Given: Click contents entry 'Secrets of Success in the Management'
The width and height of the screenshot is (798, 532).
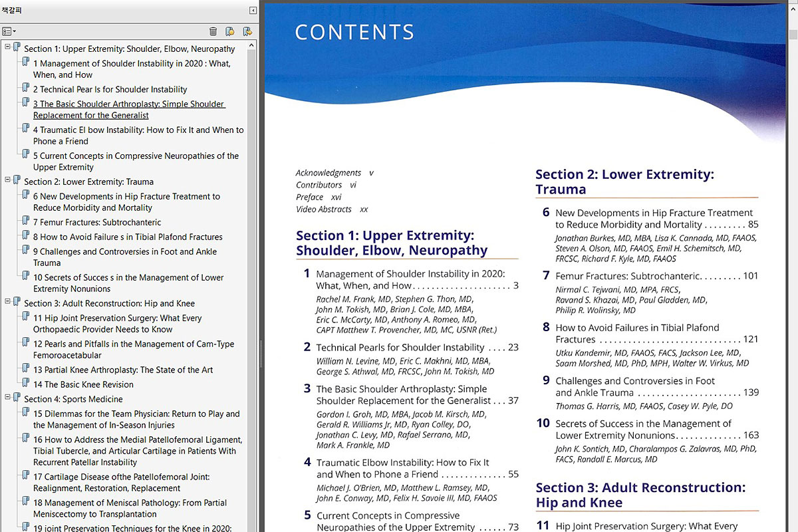Looking at the screenshot, I should 656,429.
